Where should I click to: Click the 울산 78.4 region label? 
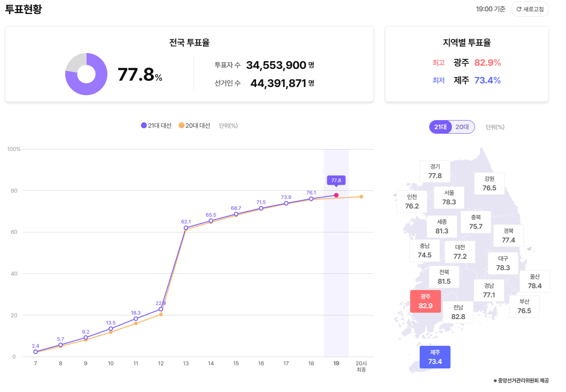(x=535, y=281)
